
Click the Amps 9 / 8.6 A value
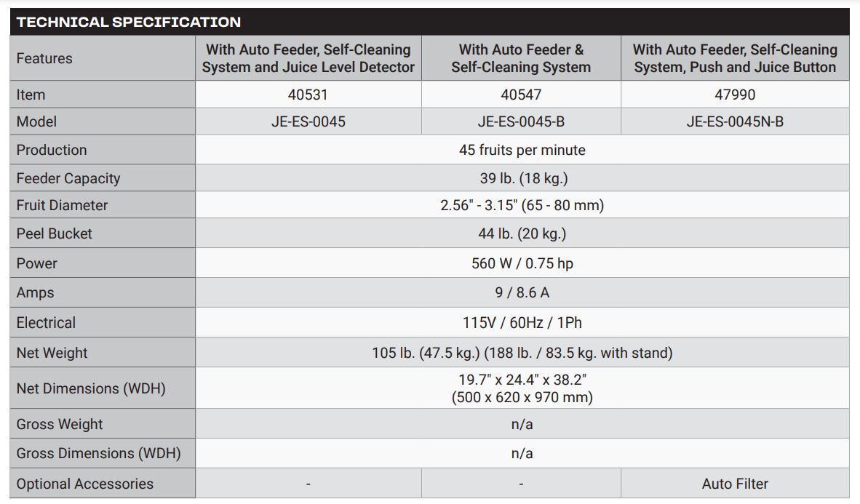click(x=522, y=292)
